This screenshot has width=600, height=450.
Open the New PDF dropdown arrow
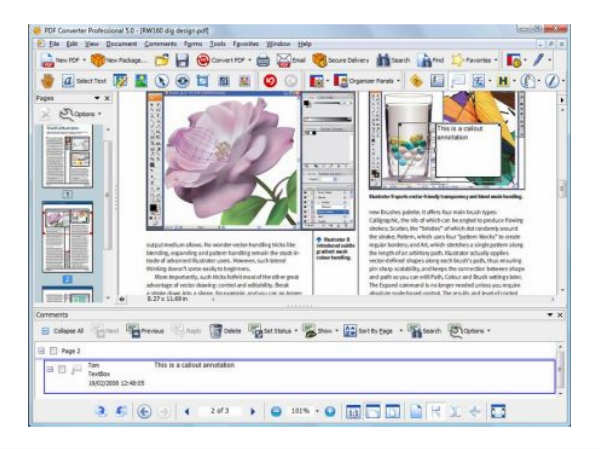click(84, 60)
